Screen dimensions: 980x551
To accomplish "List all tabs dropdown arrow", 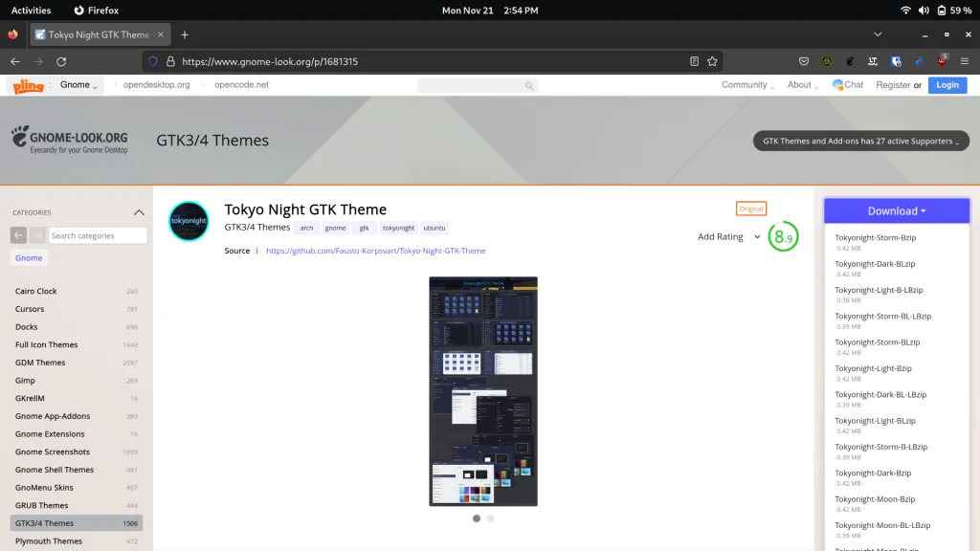I will click(x=878, y=34).
